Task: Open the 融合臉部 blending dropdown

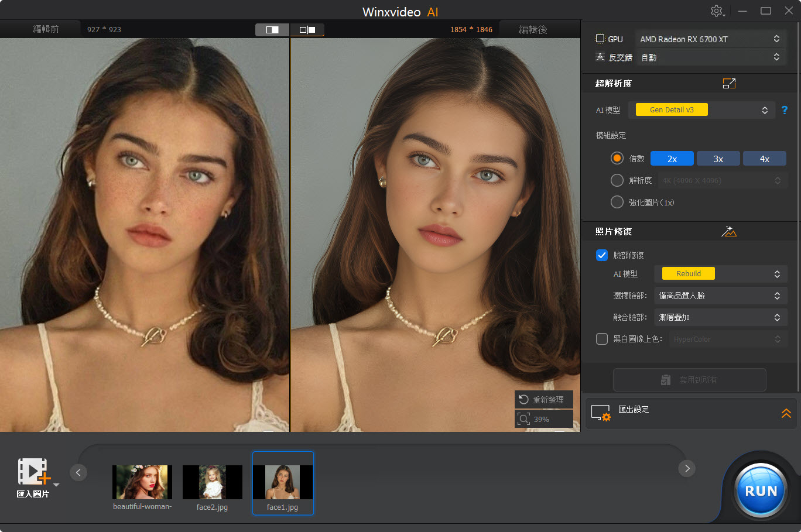Action: pos(721,317)
